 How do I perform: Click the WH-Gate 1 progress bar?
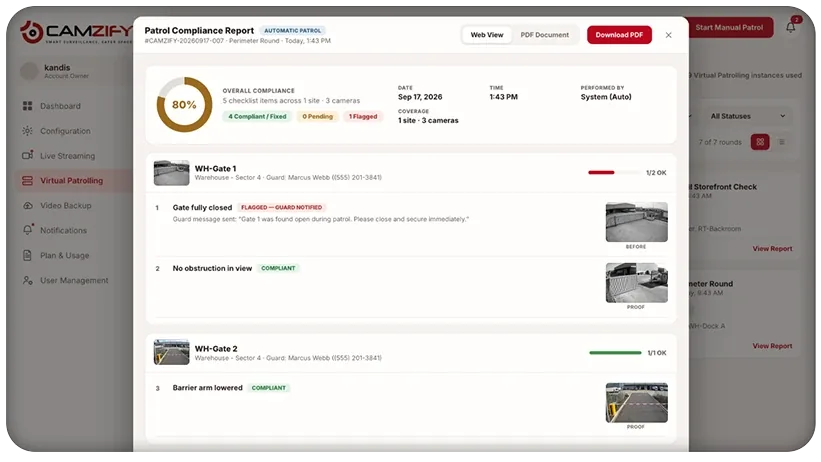click(614, 172)
